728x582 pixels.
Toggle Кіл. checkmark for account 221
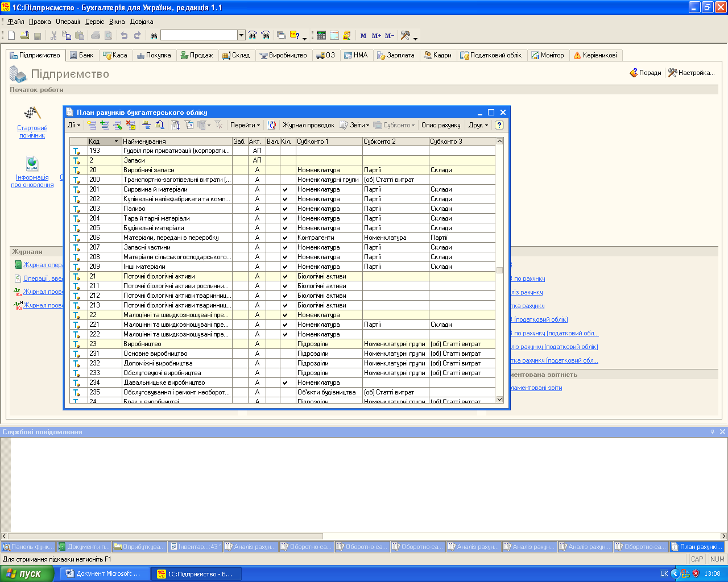point(285,325)
